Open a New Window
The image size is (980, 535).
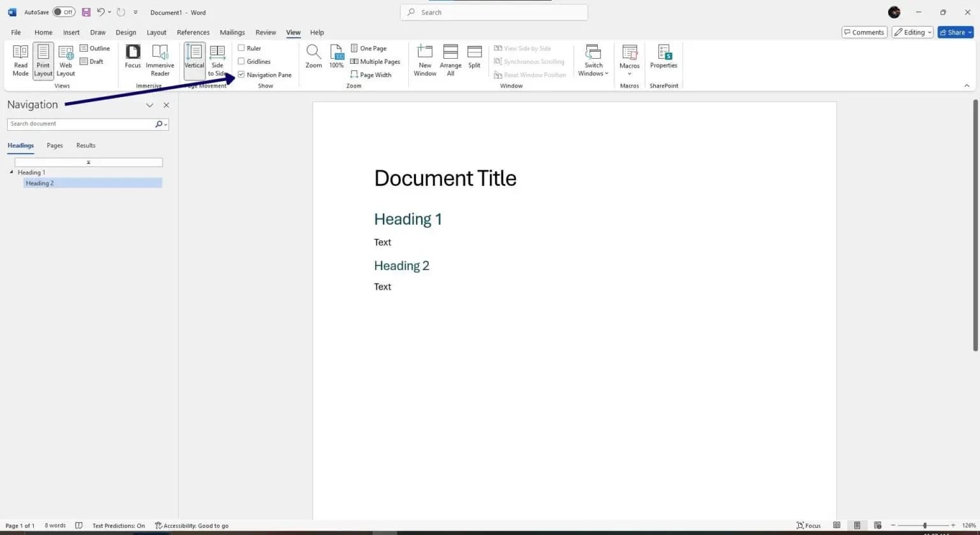(x=425, y=60)
